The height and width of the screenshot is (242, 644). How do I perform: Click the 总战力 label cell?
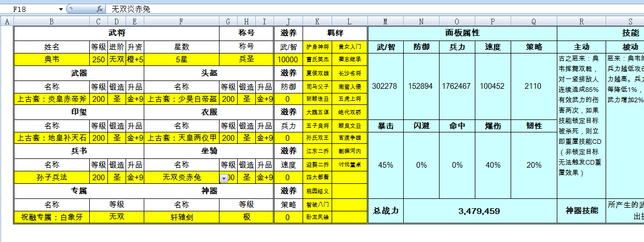[386, 211]
